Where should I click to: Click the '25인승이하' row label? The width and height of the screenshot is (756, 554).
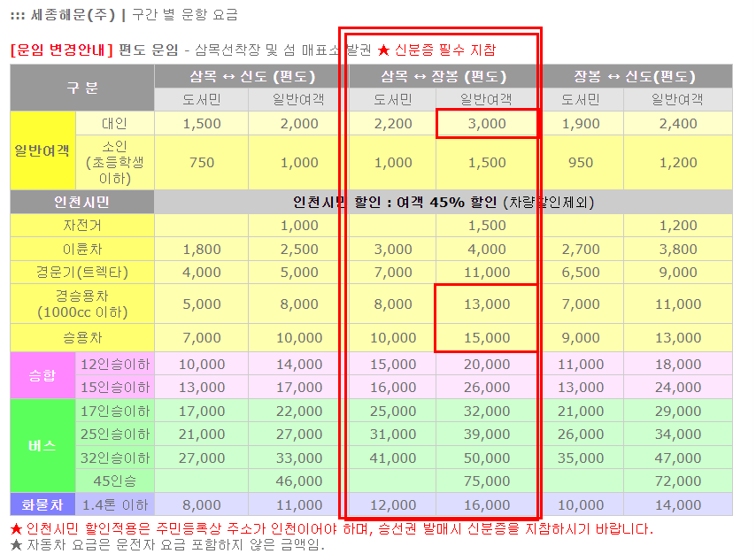(115, 434)
